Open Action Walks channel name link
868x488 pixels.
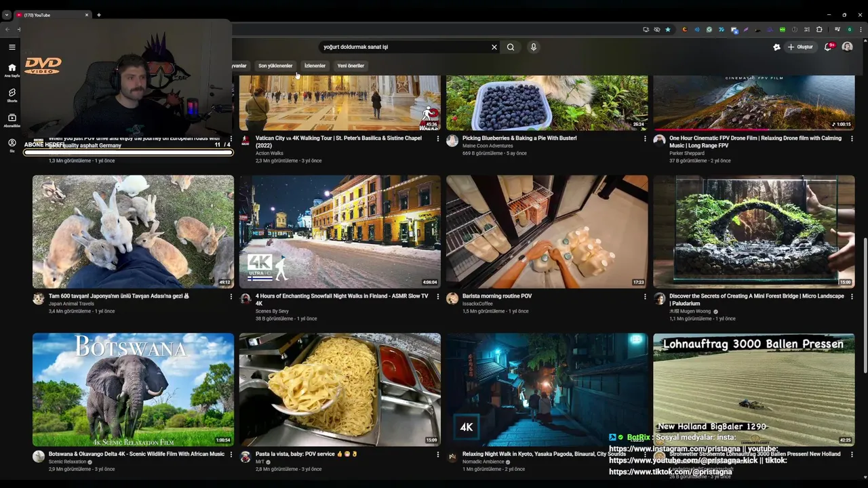click(x=269, y=153)
